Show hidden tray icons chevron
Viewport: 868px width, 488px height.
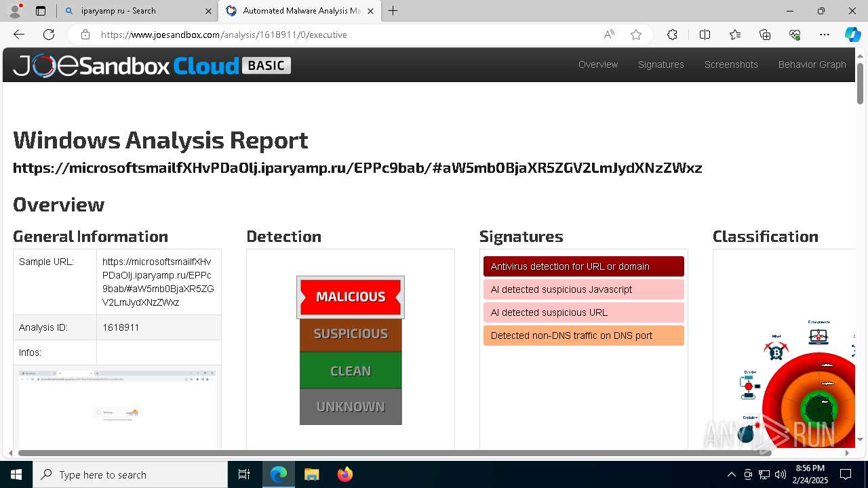pyautogui.click(x=731, y=474)
